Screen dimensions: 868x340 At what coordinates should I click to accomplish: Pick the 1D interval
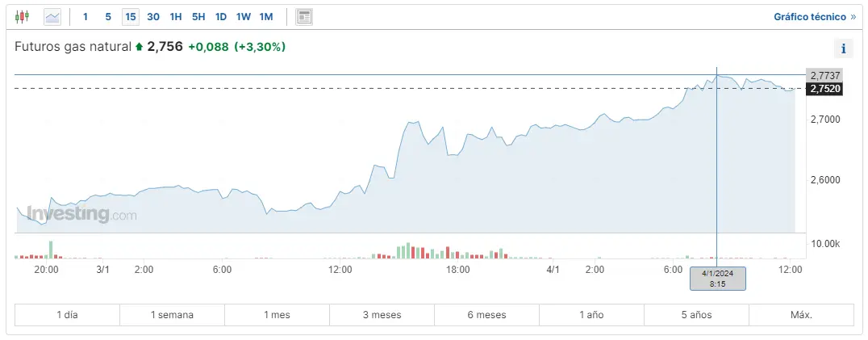tap(221, 16)
